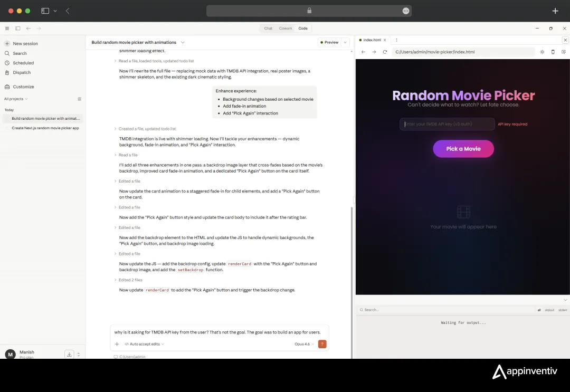Open the Opus 4.6 model selector
570x392 pixels.
click(302, 344)
